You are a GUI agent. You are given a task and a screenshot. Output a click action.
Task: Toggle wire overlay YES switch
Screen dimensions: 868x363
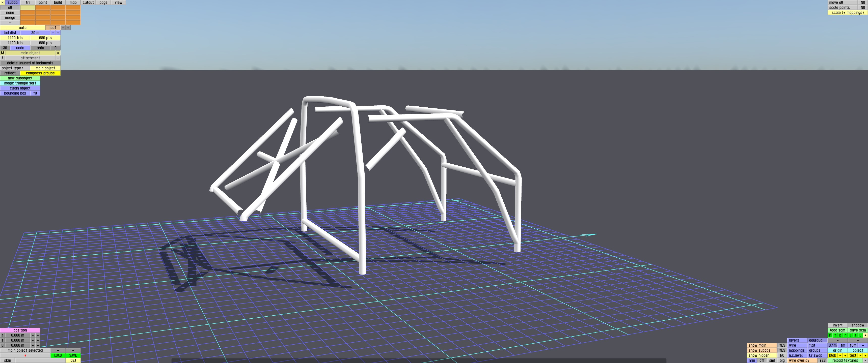click(x=823, y=361)
